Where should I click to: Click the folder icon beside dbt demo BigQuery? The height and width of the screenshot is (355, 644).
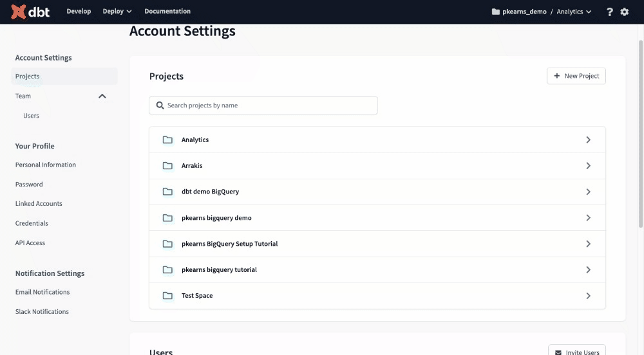pos(167,192)
